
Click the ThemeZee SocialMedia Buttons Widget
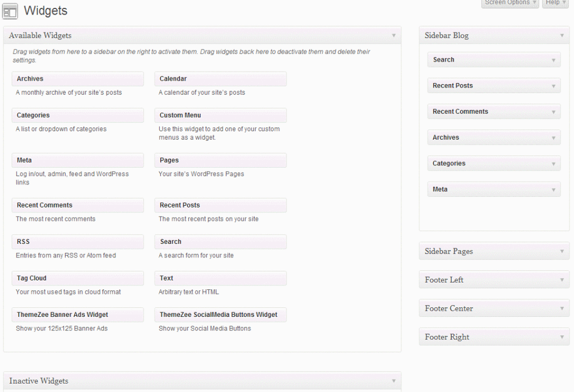(x=220, y=315)
